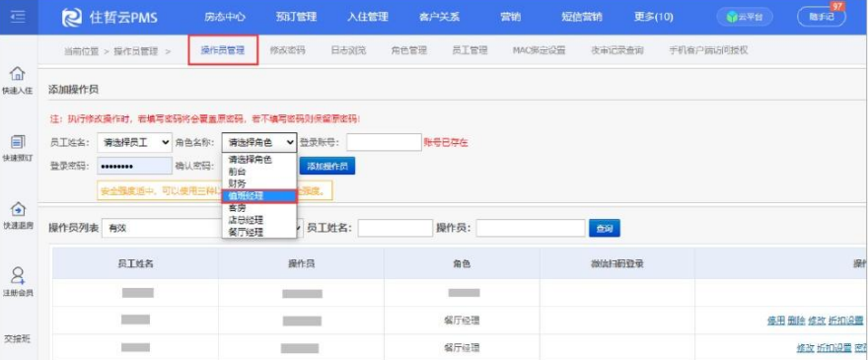Switch to the 角色管理 tab

click(x=409, y=50)
